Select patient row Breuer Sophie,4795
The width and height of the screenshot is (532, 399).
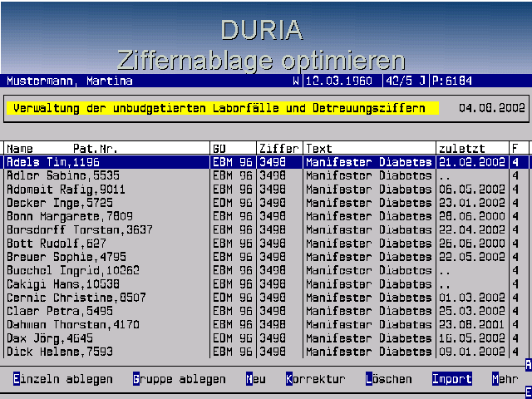tap(266, 257)
